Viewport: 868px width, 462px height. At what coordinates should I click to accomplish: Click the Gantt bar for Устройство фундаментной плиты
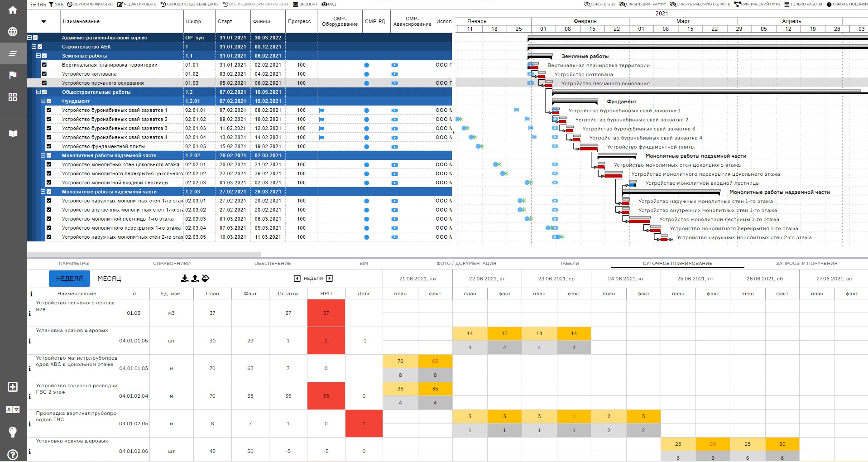[x=589, y=149]
